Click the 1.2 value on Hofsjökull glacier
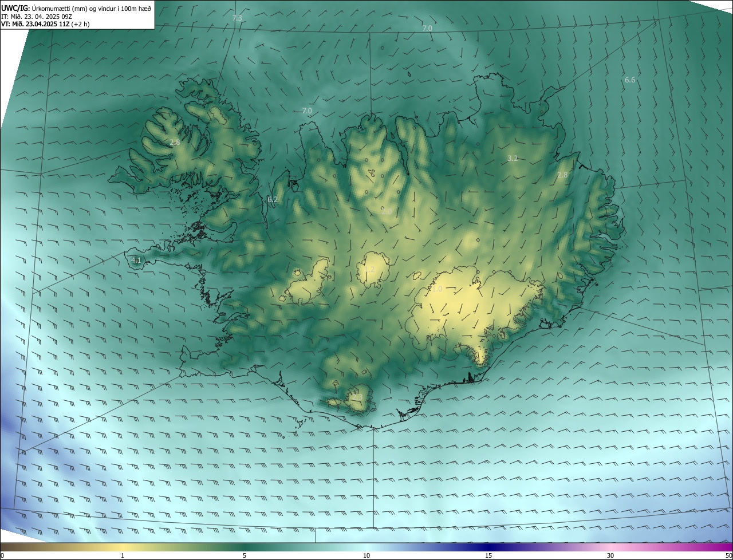The height and width of the screenshot is (560, 733). pos(369,269)
